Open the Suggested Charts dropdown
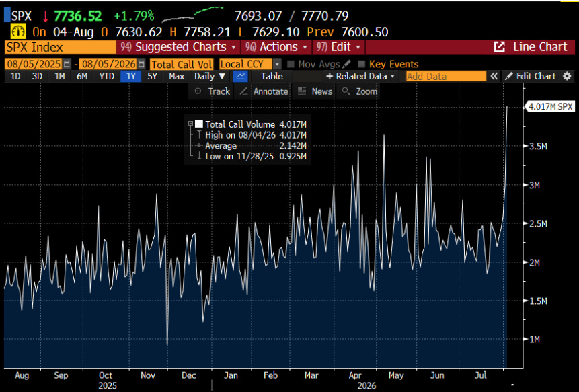This screenshot has height=392, width=579. [178, 47]
